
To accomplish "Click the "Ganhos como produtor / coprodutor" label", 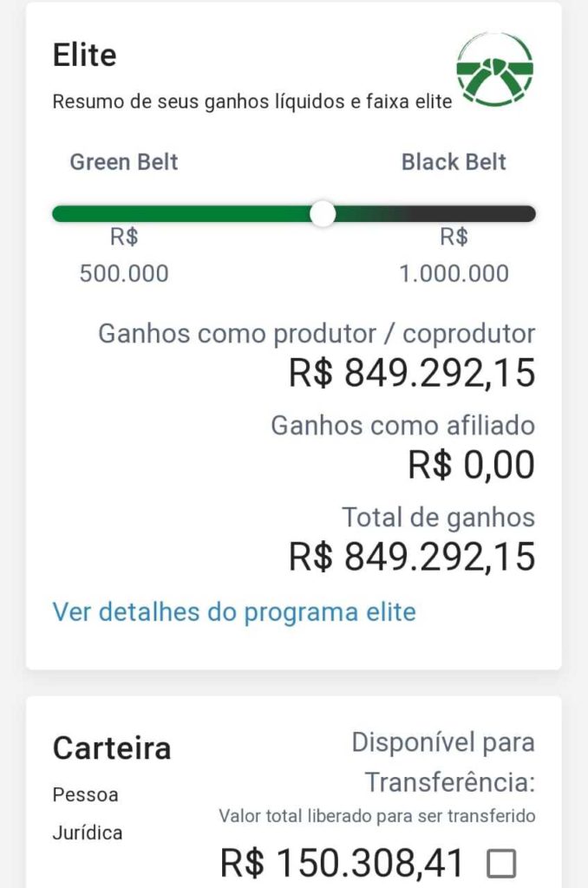I will coord(317,334).
